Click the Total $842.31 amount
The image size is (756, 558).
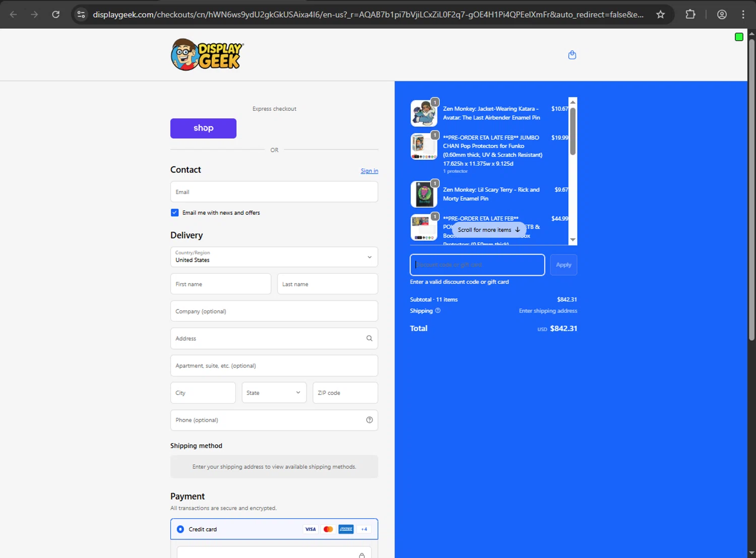coord(563,328)
